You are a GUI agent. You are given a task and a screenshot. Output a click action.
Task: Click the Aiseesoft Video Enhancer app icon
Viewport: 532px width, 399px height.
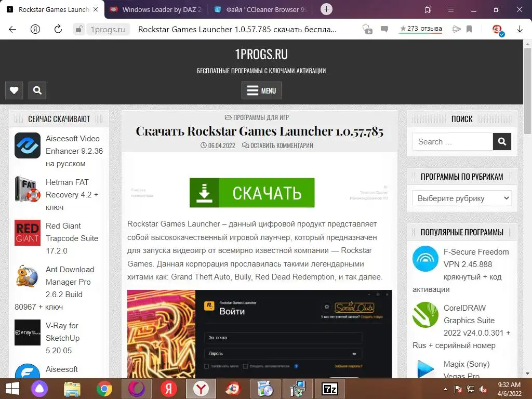(28, 145)
